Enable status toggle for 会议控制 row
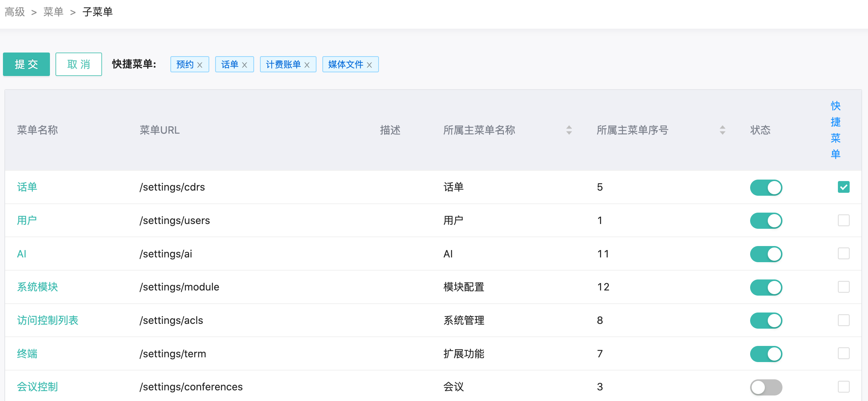 [x=766, y=387]
